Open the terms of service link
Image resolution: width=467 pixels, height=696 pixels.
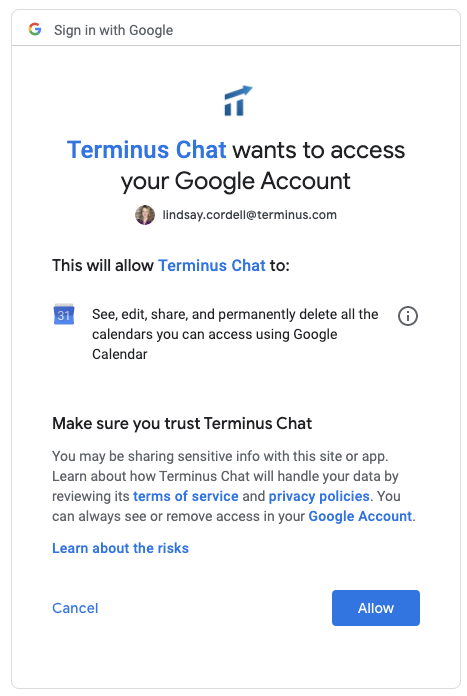(186, 496)
